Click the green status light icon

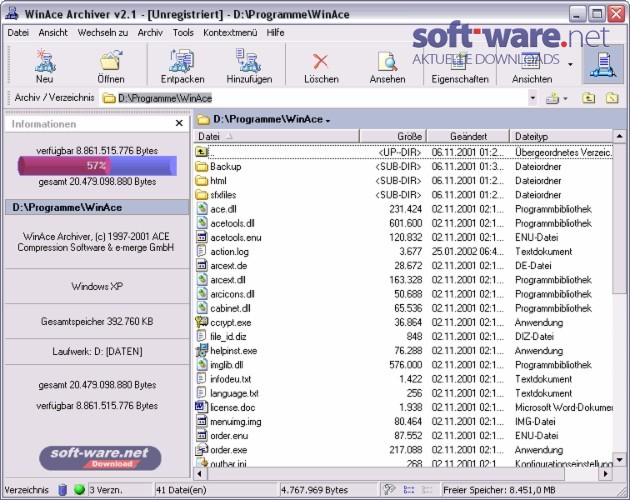click(80, 490)
